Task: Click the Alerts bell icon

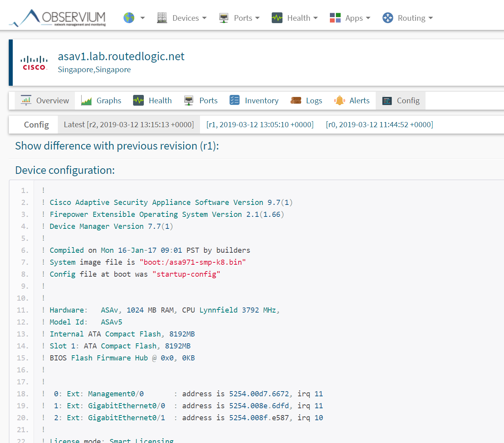Action: [x=339, y=100]
